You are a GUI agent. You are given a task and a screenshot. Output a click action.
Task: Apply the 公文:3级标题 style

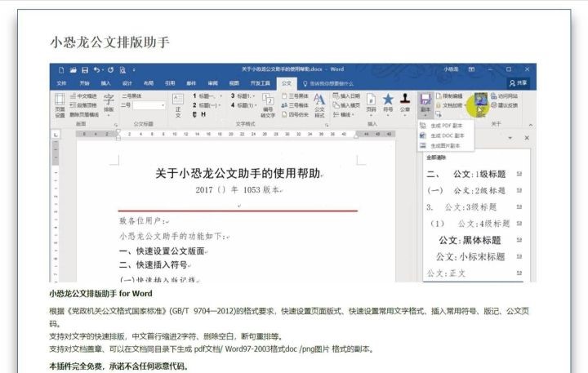coord(474,207)
